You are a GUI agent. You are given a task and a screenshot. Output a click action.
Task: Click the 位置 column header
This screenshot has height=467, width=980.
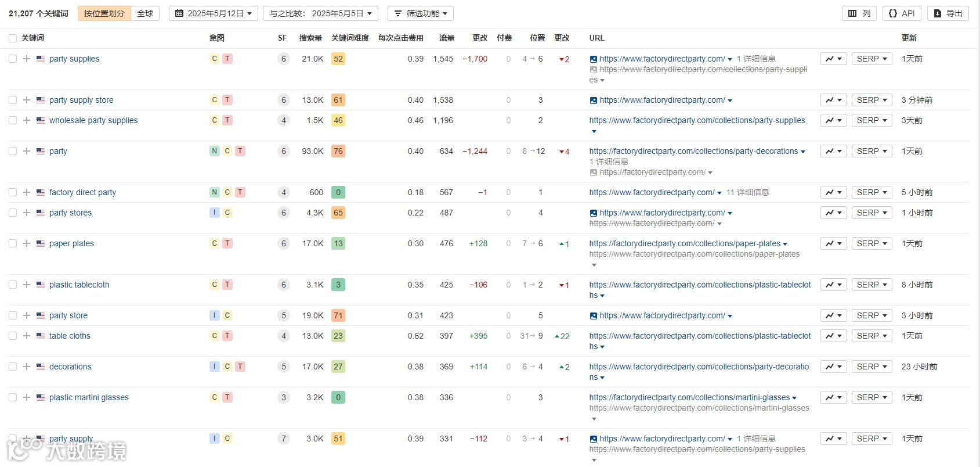coord(537,38)
